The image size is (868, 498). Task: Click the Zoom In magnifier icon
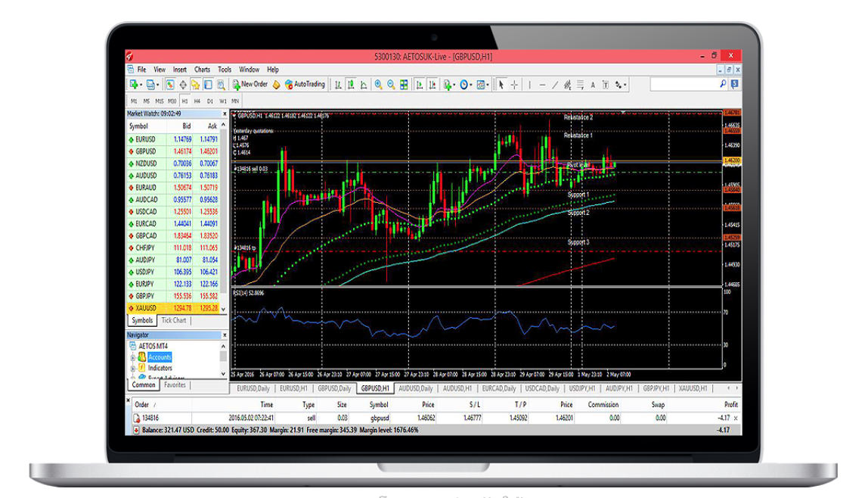tap(378, 85)
